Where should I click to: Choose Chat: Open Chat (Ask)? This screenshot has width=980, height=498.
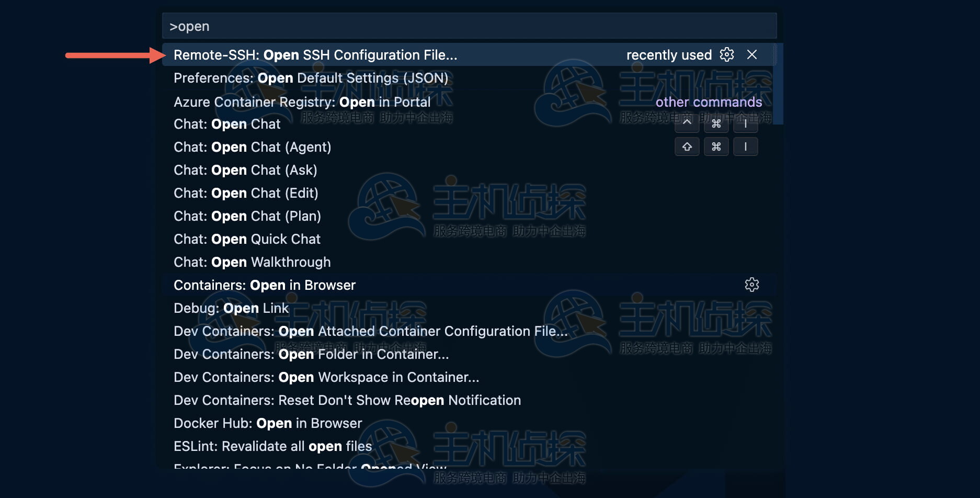[x=245, y=170]
